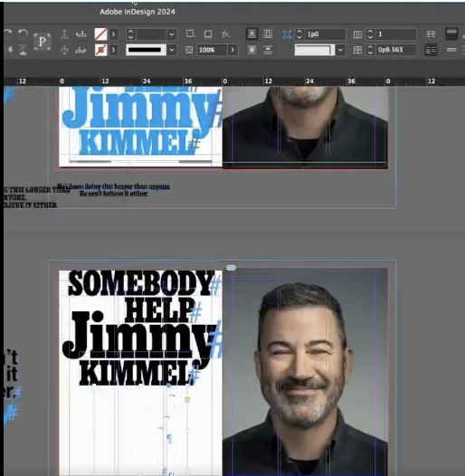Click the empty stroke weight field
Image resolution: width=465 pixels, height=476 pixels.
pyautogui.click(x=151, y=34)
